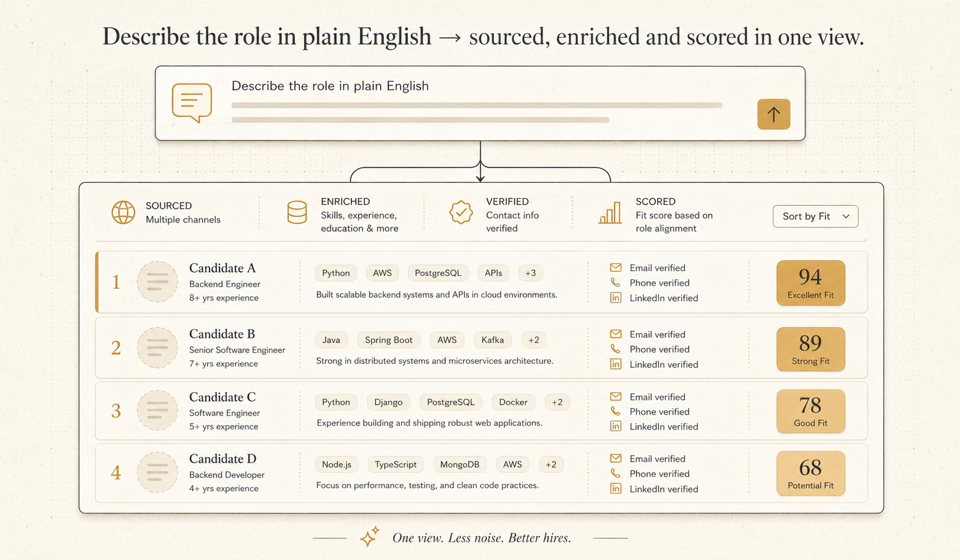Screen dimensions: 960x560
Task: Open Candidate C avatar placeholder
Action: [157, 410]
